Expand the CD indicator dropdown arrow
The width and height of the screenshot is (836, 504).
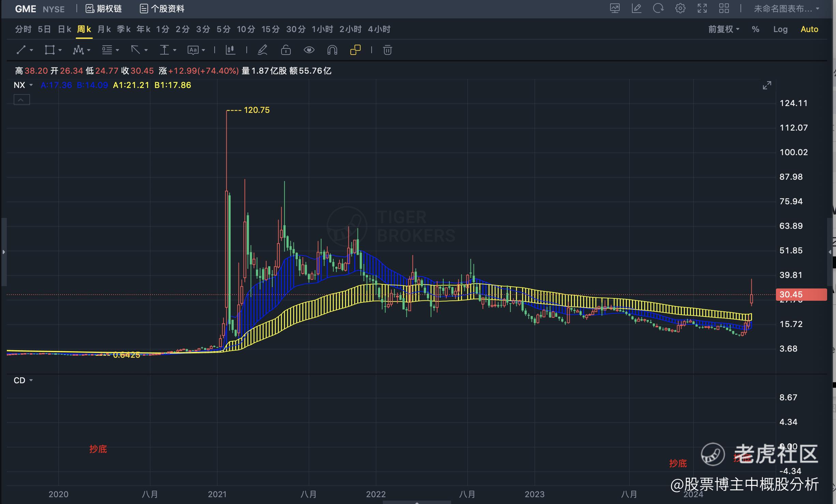coord(31,380)
